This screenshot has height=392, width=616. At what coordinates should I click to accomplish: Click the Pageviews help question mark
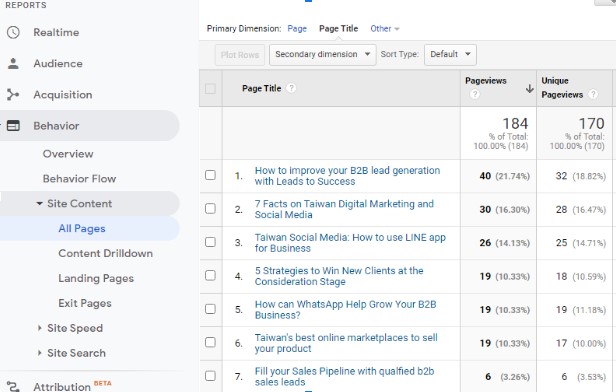(x=475, y=94)
